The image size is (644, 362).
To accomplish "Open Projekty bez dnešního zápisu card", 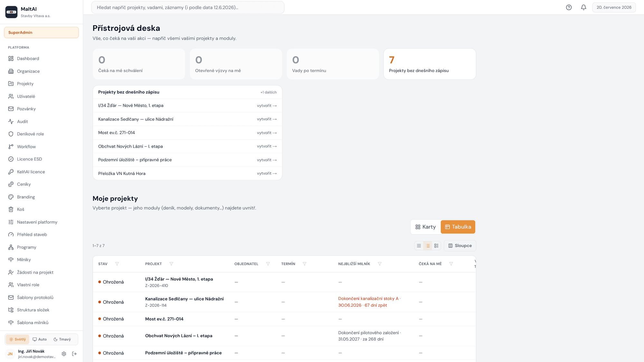I will pyautogui.click(x=430, y=64).
